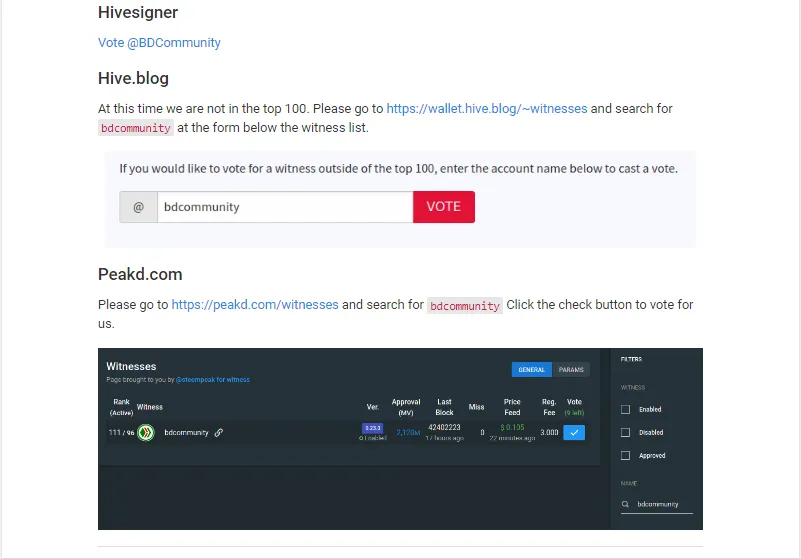Image resolution: width=801 pixels, height=559 pixels.
Task: Click the bdcommunity code text in Peakd paragraph
Action: click(465, 306)
